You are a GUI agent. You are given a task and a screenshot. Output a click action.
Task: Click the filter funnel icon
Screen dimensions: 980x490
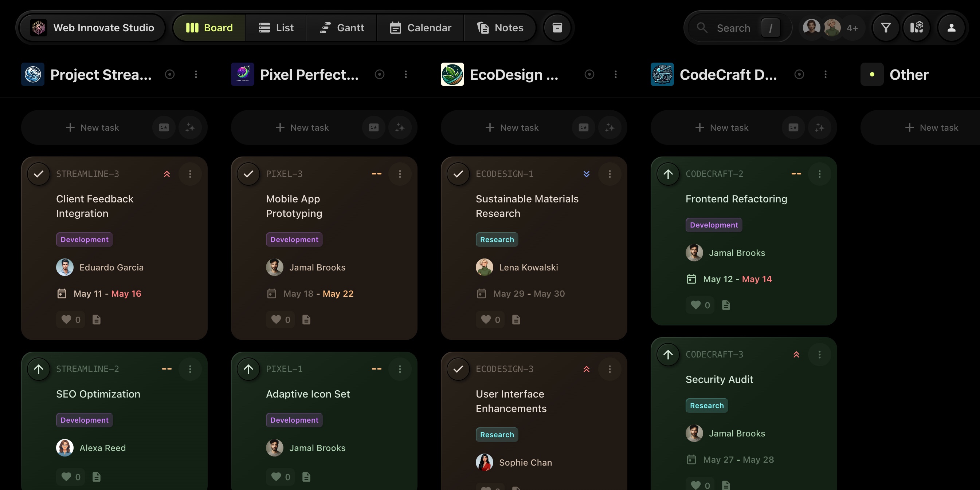(886, 28)
